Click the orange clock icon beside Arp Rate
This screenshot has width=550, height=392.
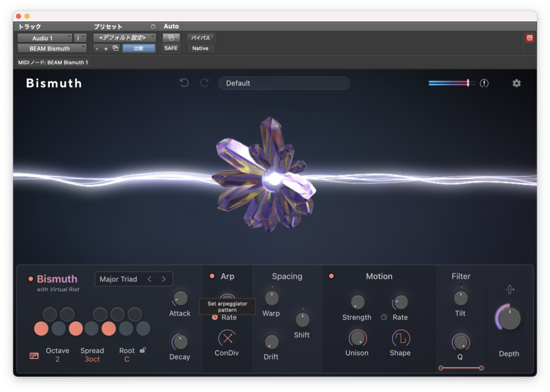pos(215,317)
